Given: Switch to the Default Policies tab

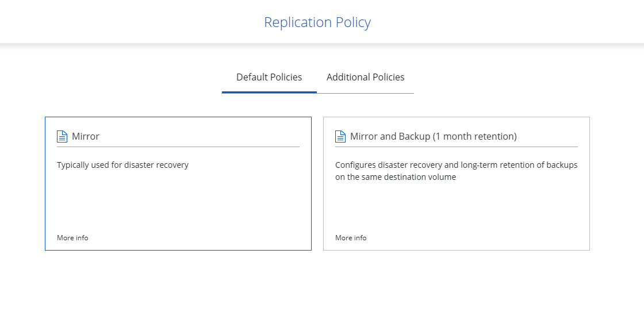Looking at the screenshot, I should [269, 77].
